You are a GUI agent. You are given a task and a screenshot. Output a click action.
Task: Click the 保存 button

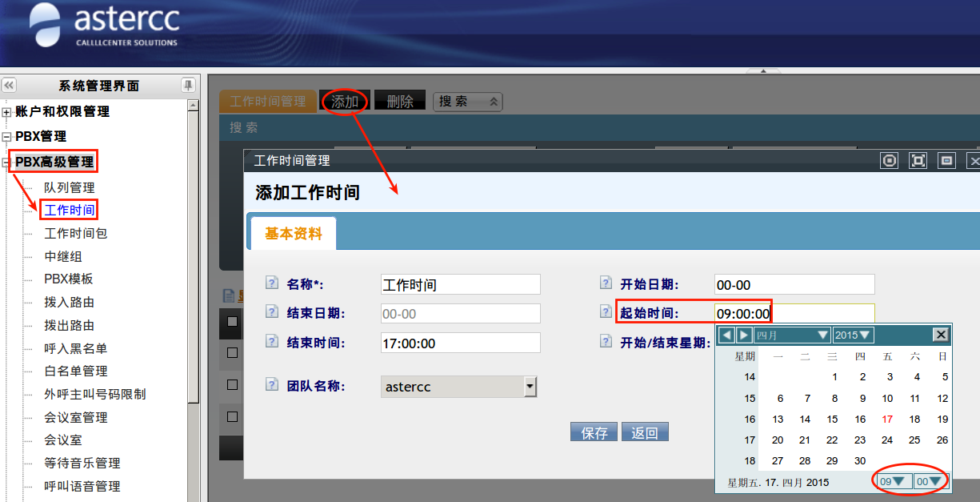[594, 432]
